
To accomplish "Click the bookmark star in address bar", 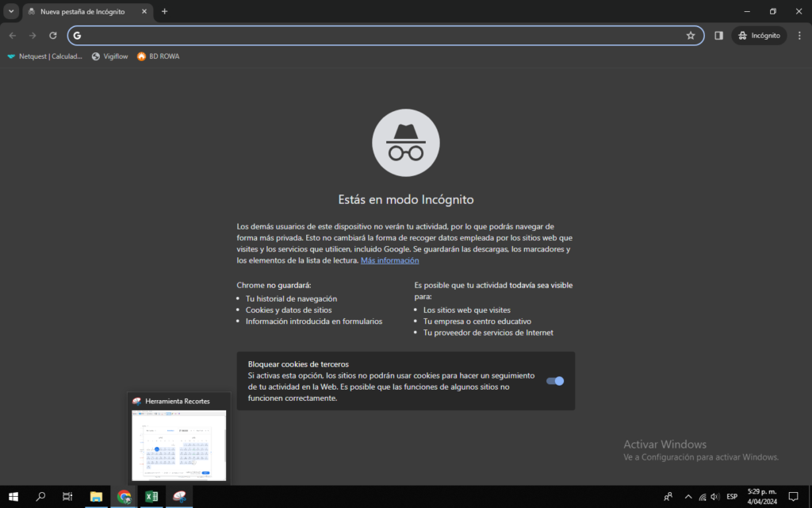I will click(691, 36).
